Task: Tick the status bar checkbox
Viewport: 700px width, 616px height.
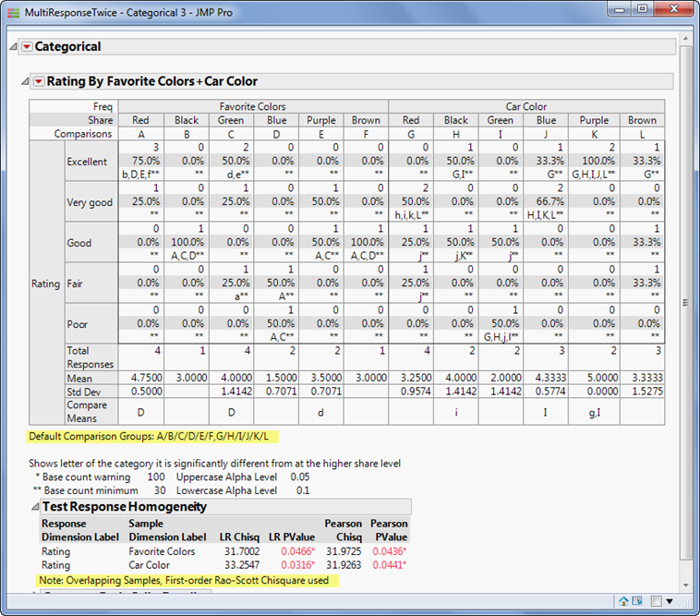Action: 656,601
